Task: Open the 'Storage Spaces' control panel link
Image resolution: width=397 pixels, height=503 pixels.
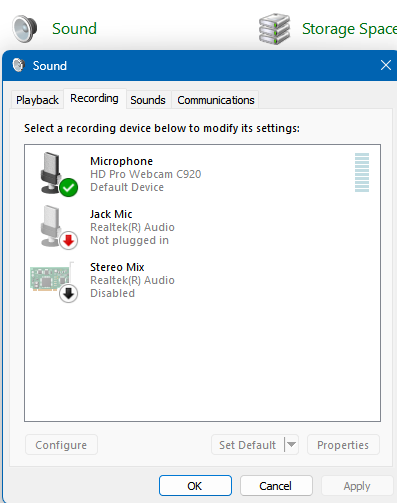Action: [349, 29]
